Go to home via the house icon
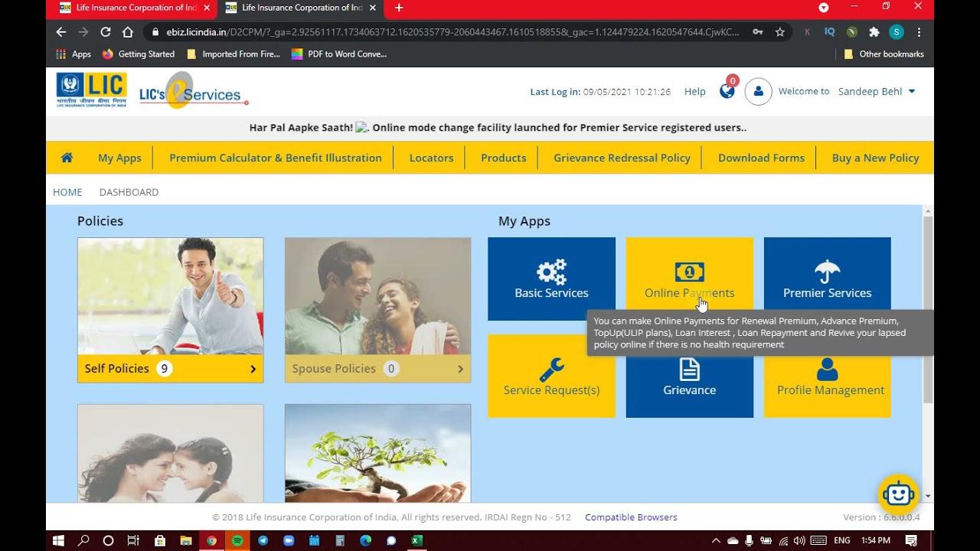 (x=67, y=158)
